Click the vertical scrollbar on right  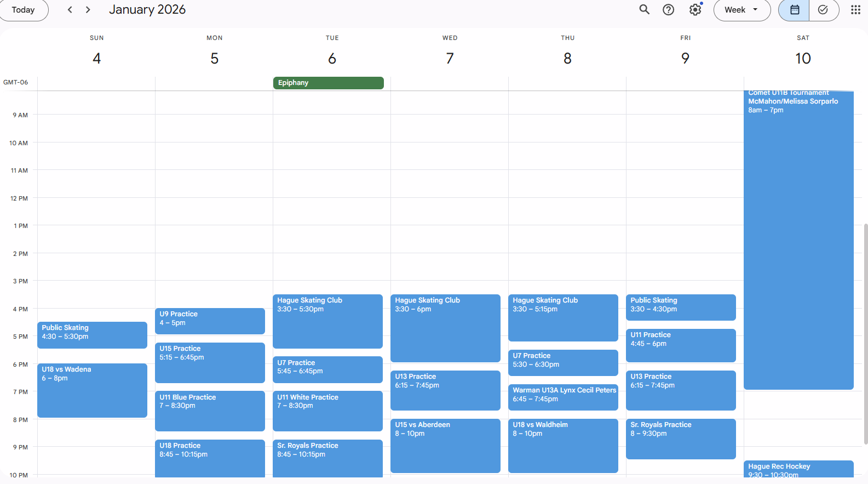coord(865,334)
